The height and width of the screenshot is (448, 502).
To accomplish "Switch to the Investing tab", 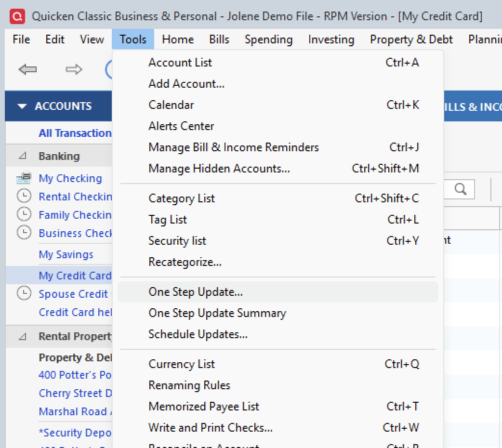I will 331,40.
